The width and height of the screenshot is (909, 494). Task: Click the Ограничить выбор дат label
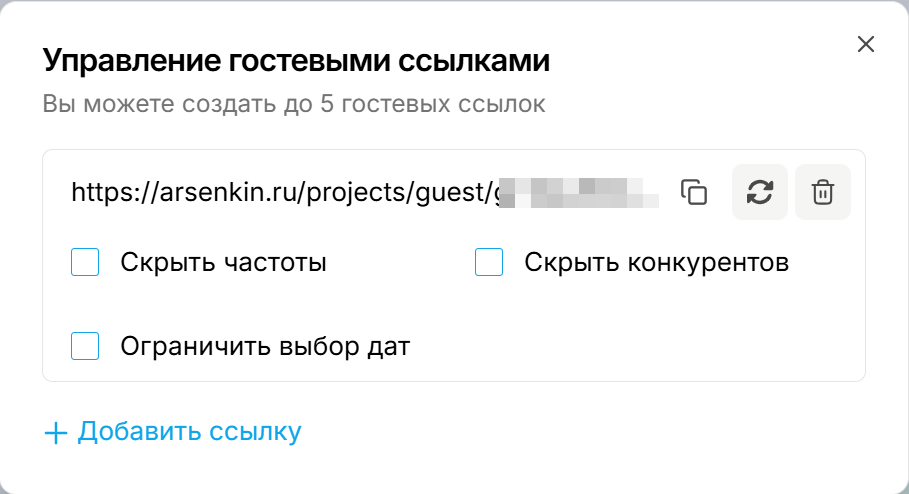(265, 347)
